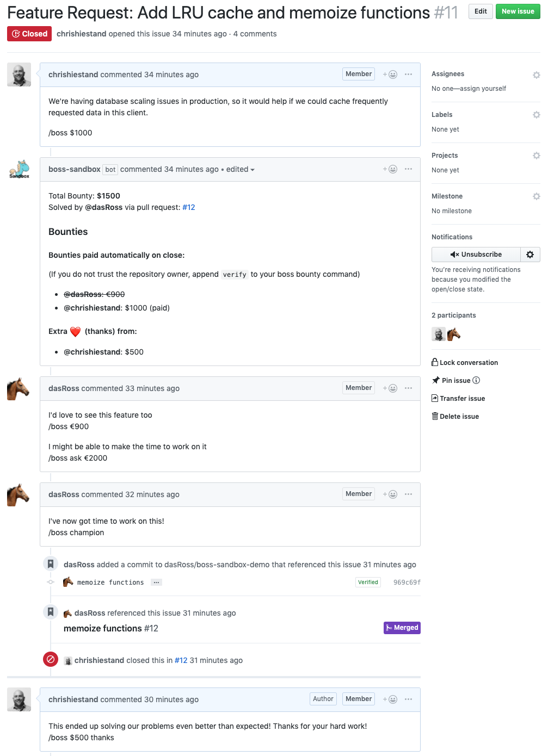
Task: Transfer the issue to another repository
Action: click(x=462, y=398)
